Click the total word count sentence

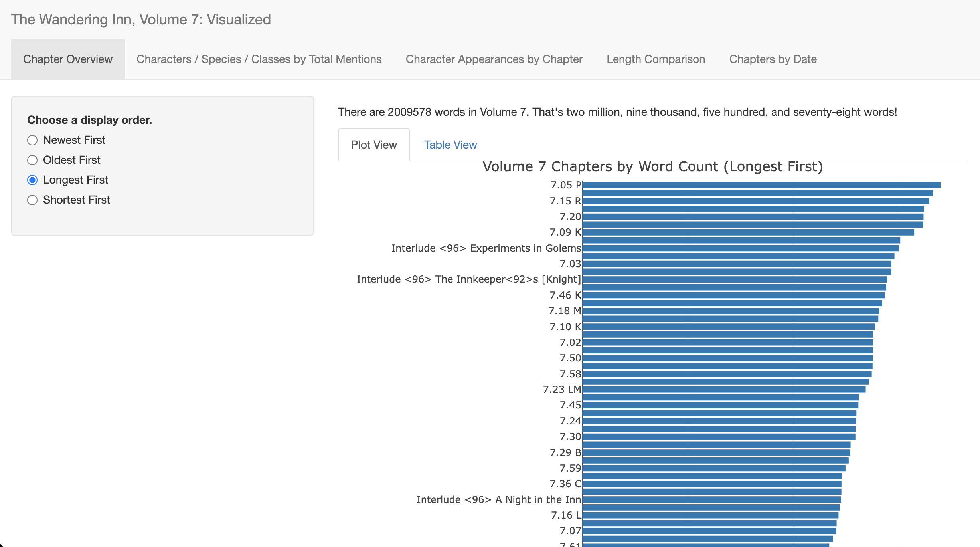617,112
